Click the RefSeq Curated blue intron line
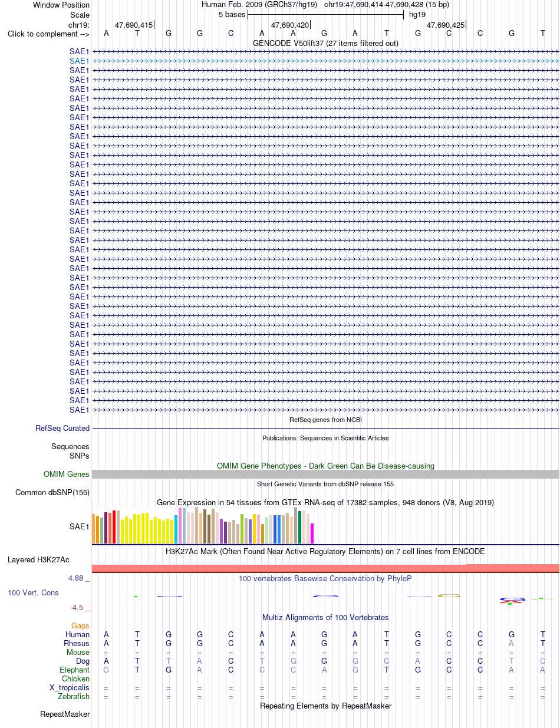Viewport: 560px width, 728px height. click(325, 429)
